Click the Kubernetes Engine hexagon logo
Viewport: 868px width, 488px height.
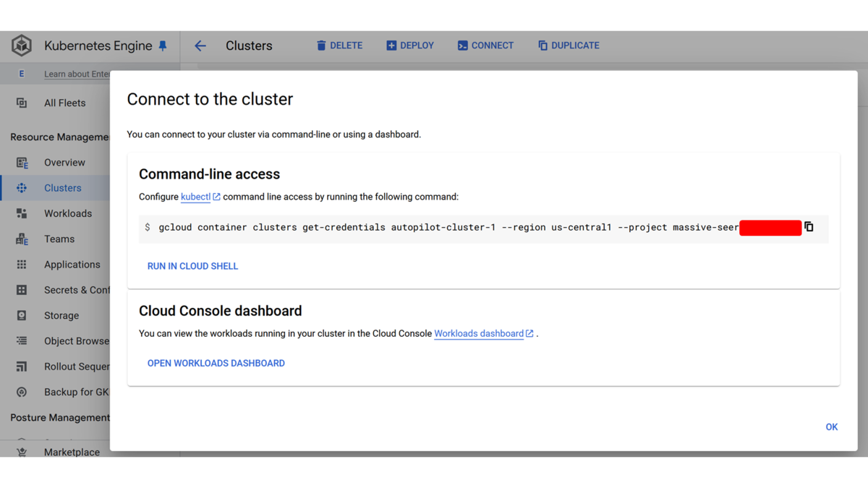pyautogui.click(x=22, y=46)
